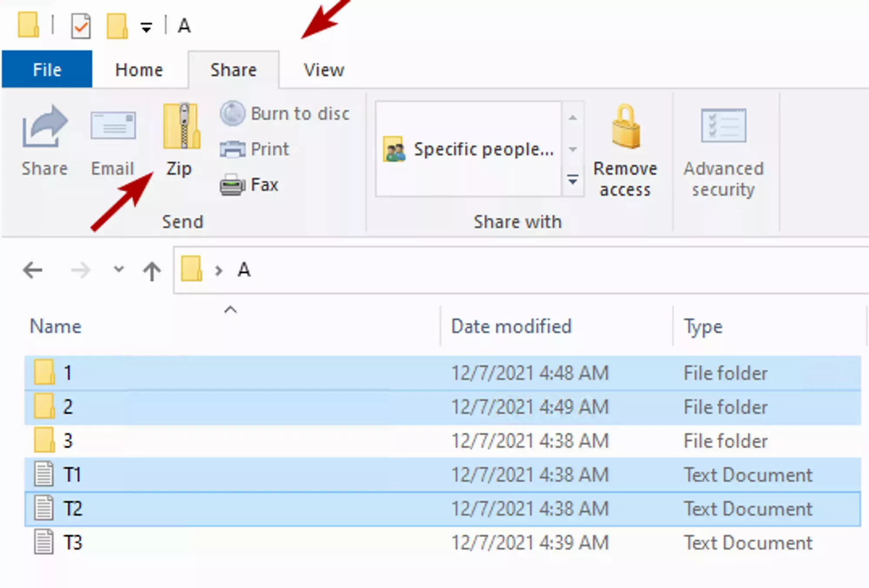Image resolution: width=869 pixels, height=588 pixels.
Task: Select folder named 2
Action: 443,407
